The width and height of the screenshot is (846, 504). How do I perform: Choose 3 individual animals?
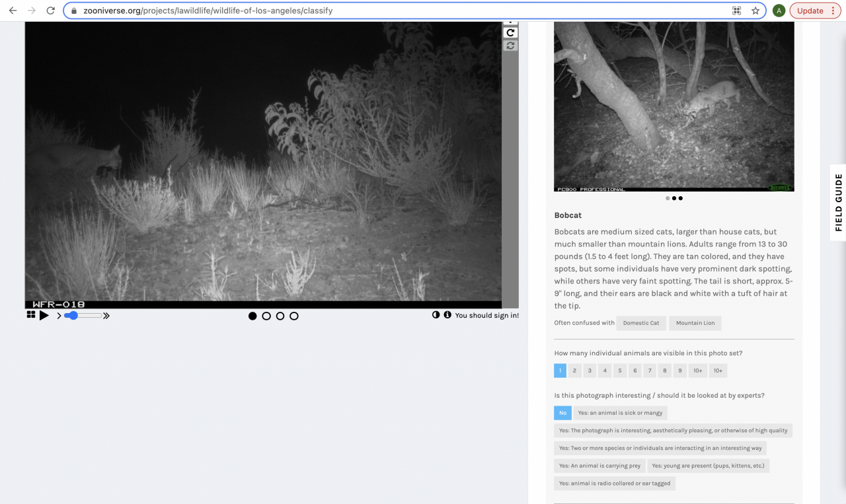tap(590, 371)
